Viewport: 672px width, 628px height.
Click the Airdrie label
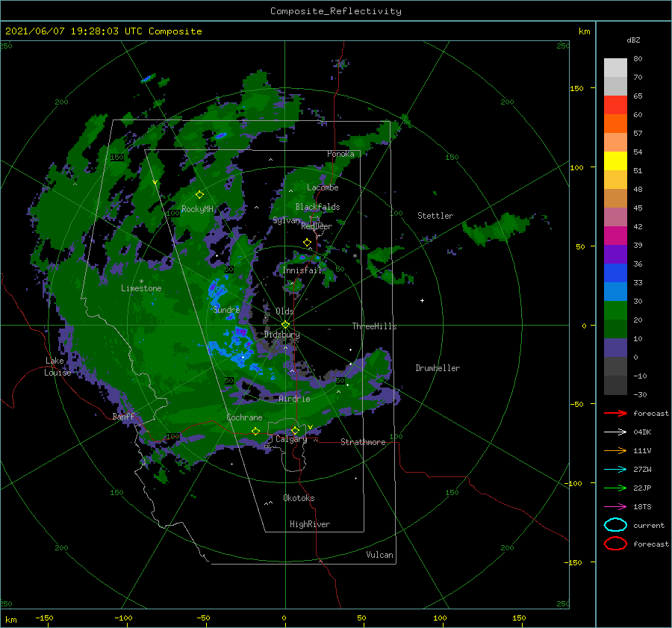[294, 399]
